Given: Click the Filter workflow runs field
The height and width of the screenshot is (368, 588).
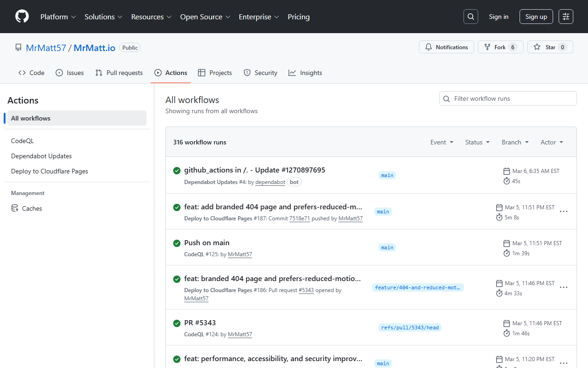Looking at the screenshot, I should pos(508,98).
